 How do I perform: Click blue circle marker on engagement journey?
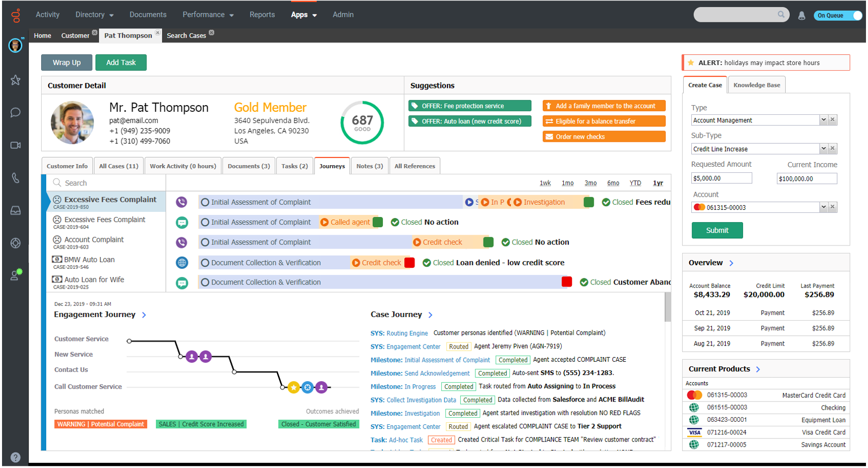(307, 388)
